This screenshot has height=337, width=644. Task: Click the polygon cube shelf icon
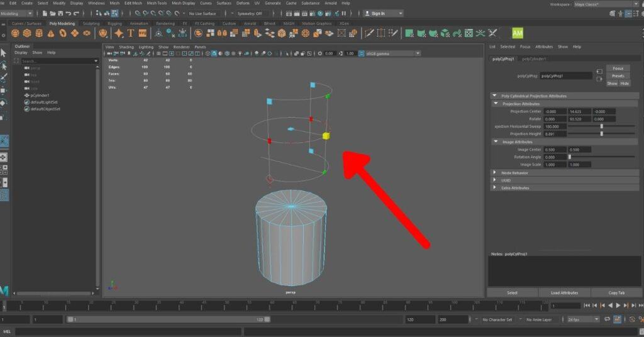point(28,33)
